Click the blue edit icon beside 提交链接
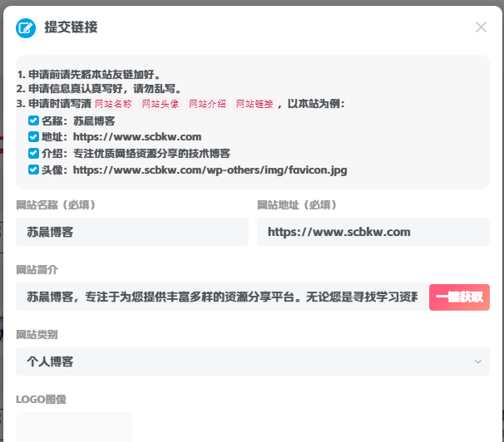Image resolution: width=504 pixels, height=442 pixels. pos(26,28)
